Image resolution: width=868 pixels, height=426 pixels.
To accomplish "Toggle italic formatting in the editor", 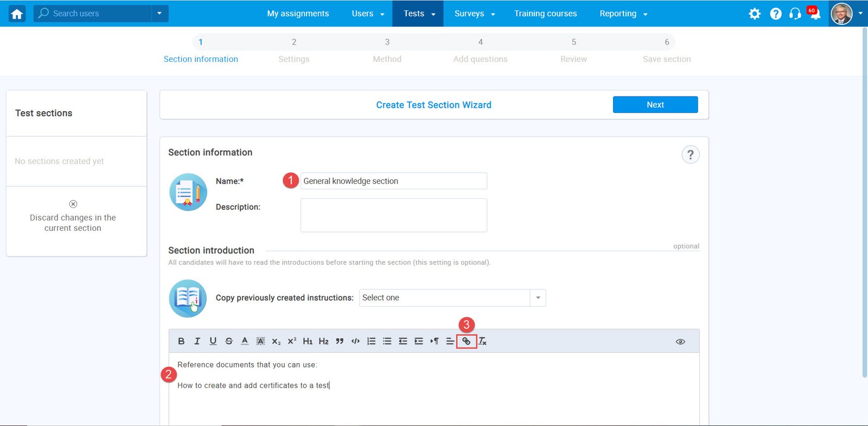I will point(197,341).
